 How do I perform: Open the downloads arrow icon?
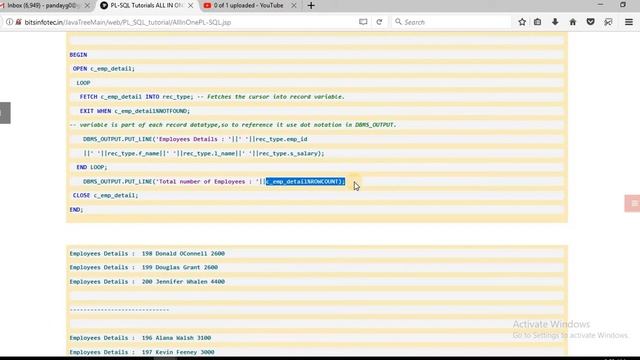click(x=555, y=22)
